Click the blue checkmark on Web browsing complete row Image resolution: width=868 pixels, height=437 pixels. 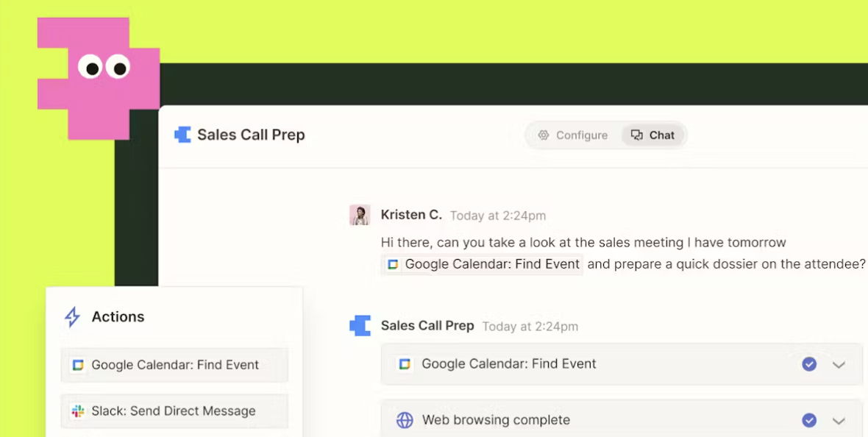pos(809,420)
